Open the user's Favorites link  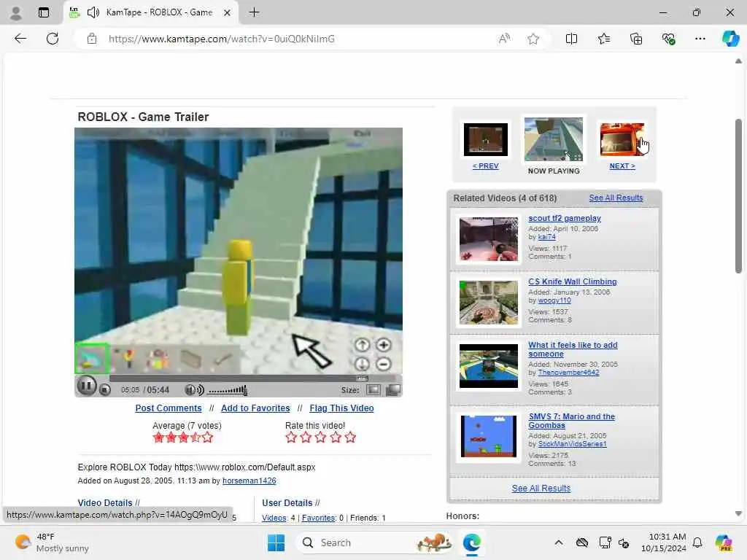tap(319, 518)
